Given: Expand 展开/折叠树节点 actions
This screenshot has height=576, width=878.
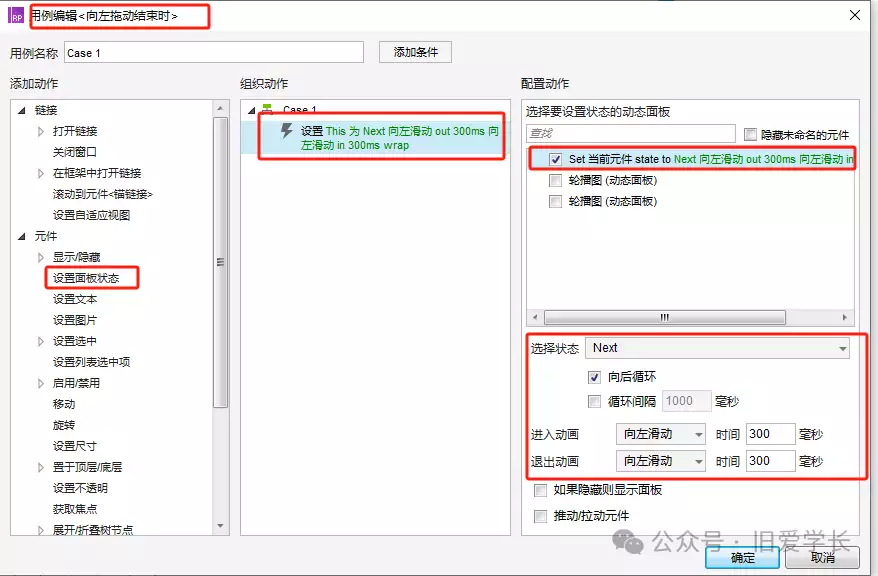Looking at the screenshot, I should pos(40,530).
